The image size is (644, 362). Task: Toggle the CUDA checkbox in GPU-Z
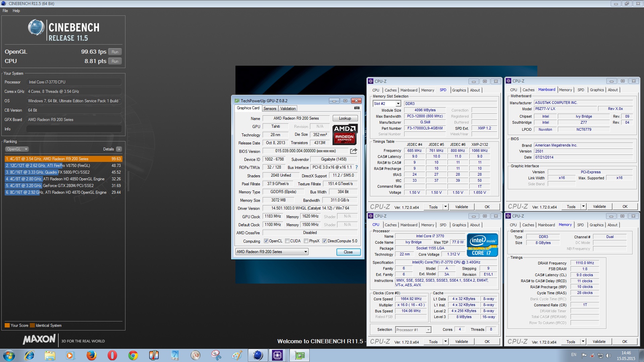[287, 241]
